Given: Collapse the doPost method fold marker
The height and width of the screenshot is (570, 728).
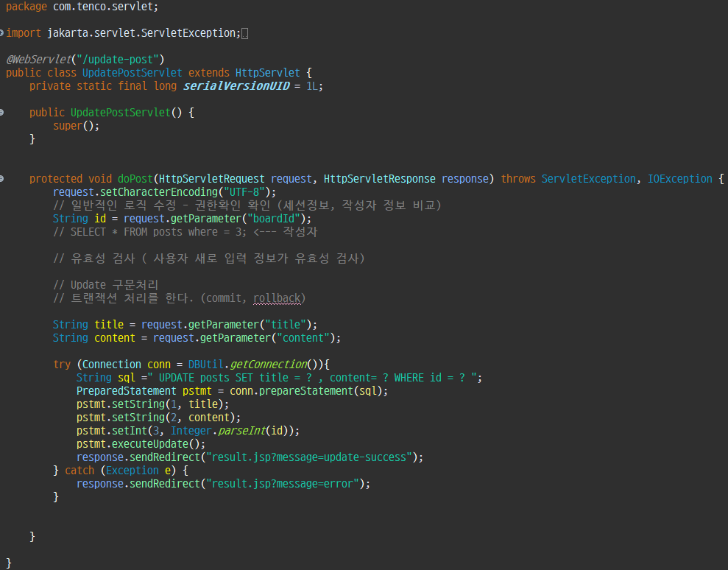Looking at the screenshot, I should [1, 179].
